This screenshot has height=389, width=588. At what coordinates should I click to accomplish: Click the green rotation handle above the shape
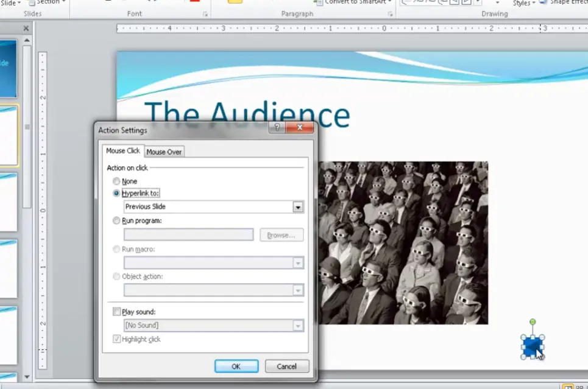pos(533,321)
